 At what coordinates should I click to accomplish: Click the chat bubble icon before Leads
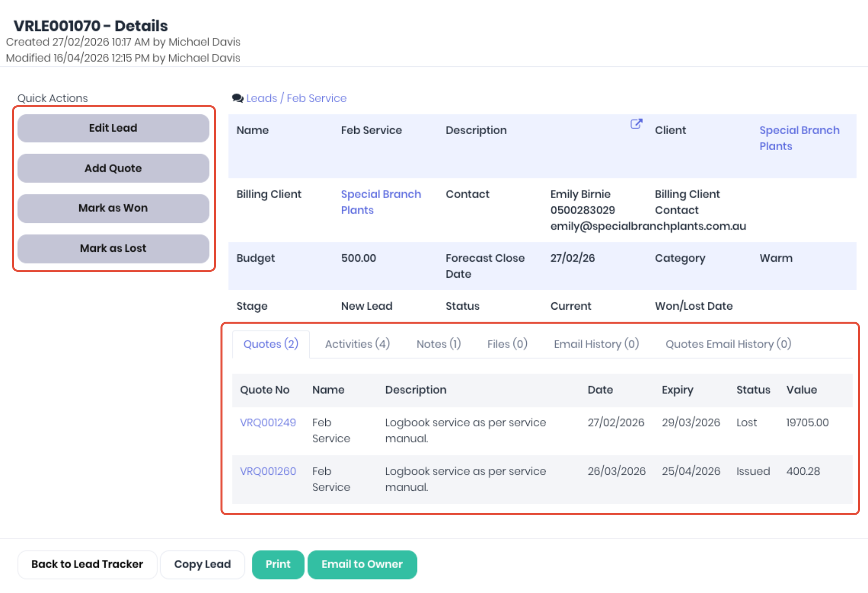tap(237, 98)
